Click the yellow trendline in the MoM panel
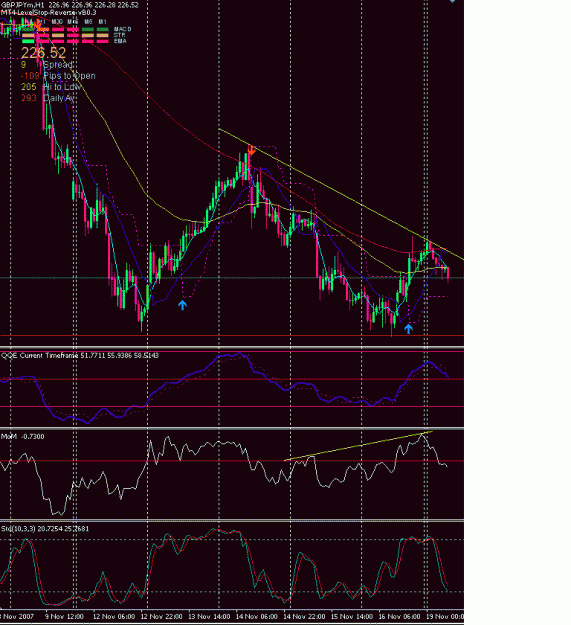571x625 pixels. click(x=358, y=446)
